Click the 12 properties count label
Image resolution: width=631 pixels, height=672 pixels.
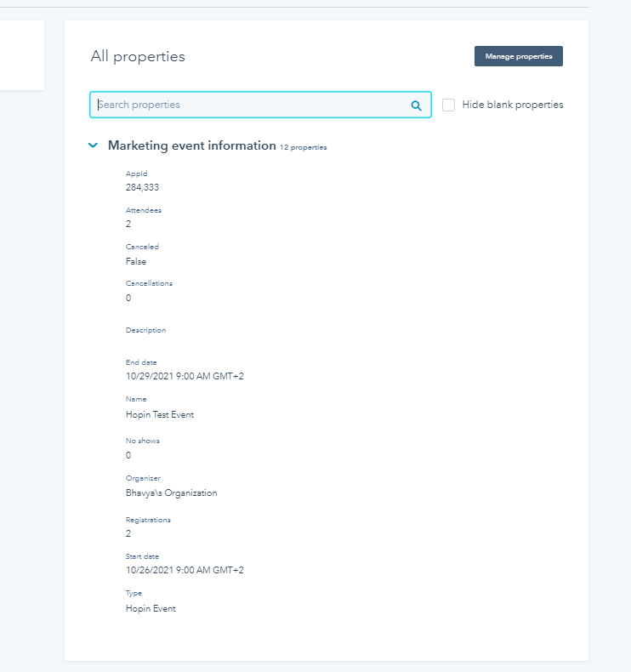(304, 147)
